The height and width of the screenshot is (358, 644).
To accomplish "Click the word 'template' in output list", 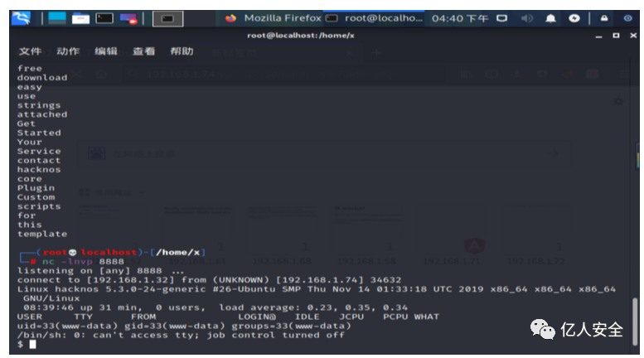I will pyautogui.click(x=42, y=234).
